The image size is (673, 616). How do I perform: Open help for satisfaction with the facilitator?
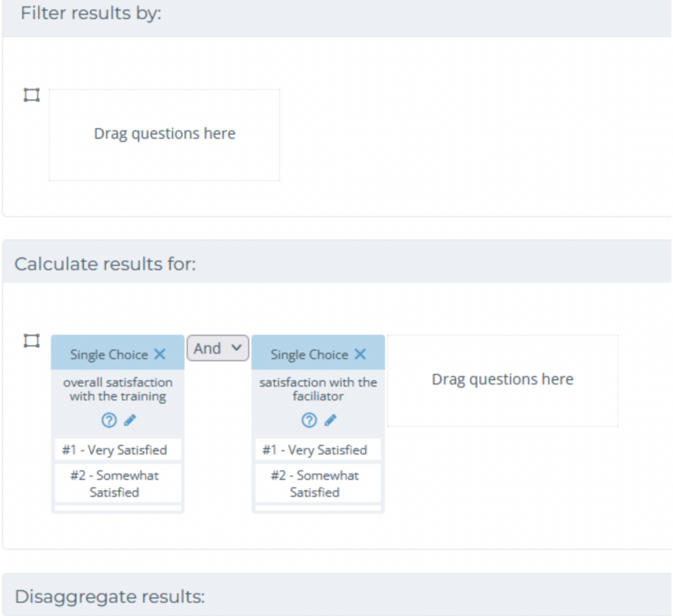(309, 420)
